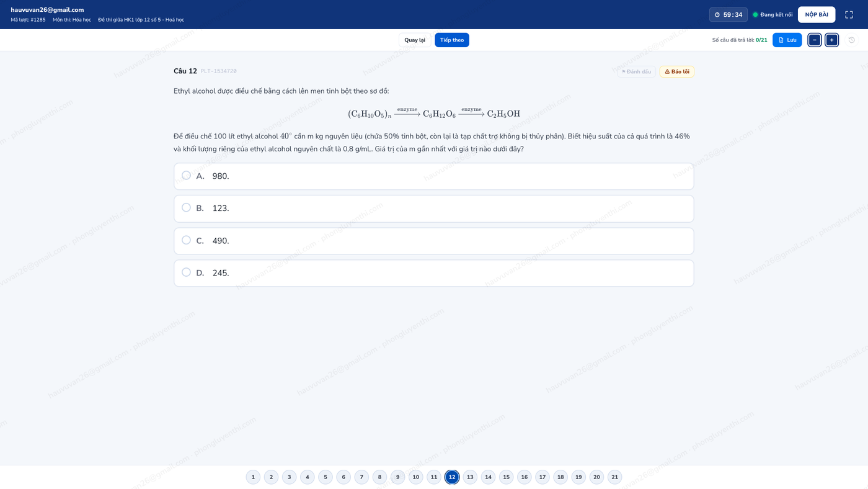Jump to question 17
The height and width of the screenshot is (489, 868).
click(x=542, y=477)
